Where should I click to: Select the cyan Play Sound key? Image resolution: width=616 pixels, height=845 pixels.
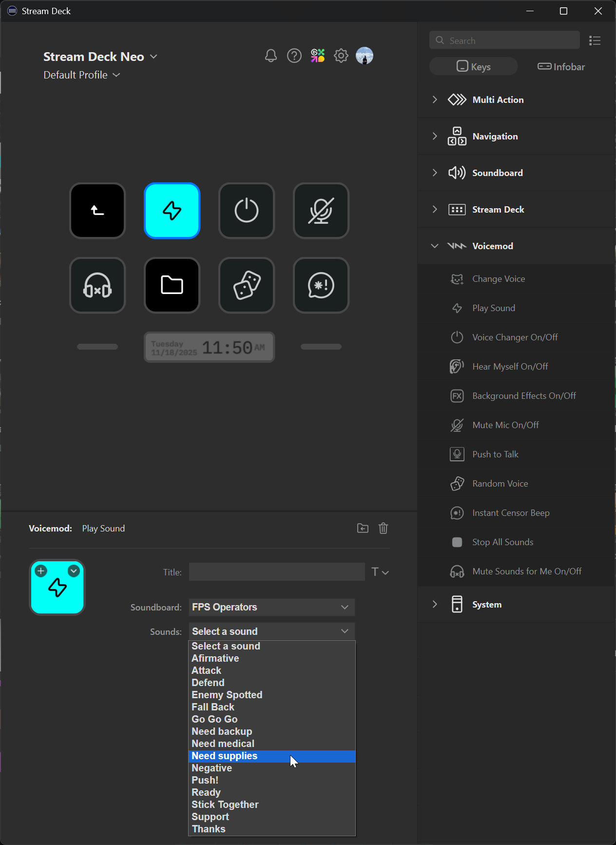[172, 211]
